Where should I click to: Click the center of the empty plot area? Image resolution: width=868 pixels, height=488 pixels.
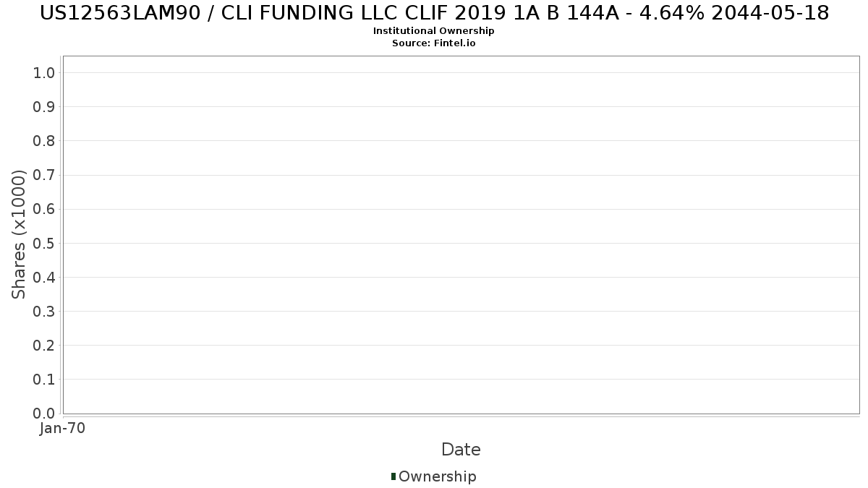coord(461,235)
